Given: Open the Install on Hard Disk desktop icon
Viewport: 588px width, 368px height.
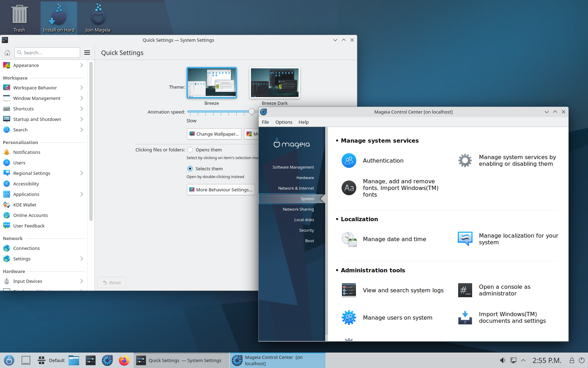Looking at the screenshot, I should pyautogui.click(x=59, y=18).
